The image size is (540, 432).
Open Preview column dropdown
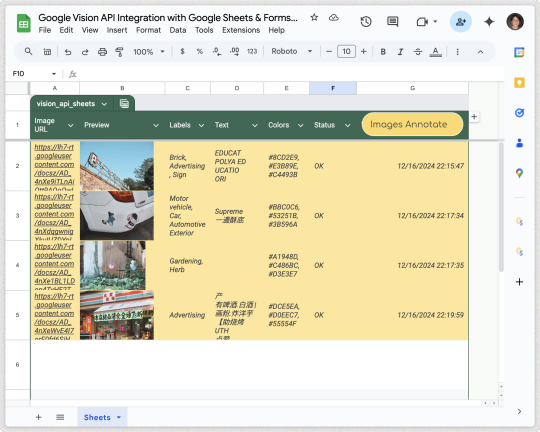click(156, 125)
